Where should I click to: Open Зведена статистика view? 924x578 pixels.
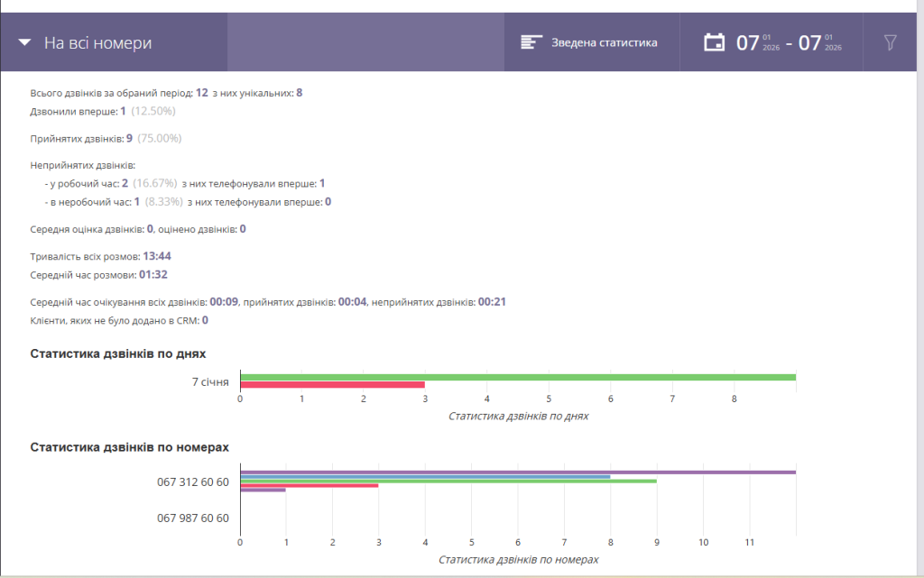(604, 42)
